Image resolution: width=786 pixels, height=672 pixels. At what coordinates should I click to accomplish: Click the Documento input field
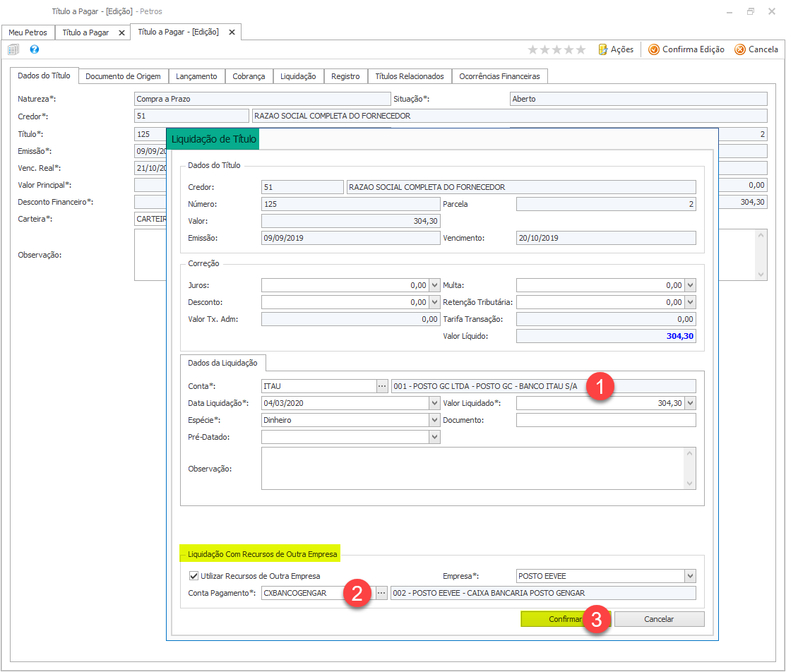point(606,420)
